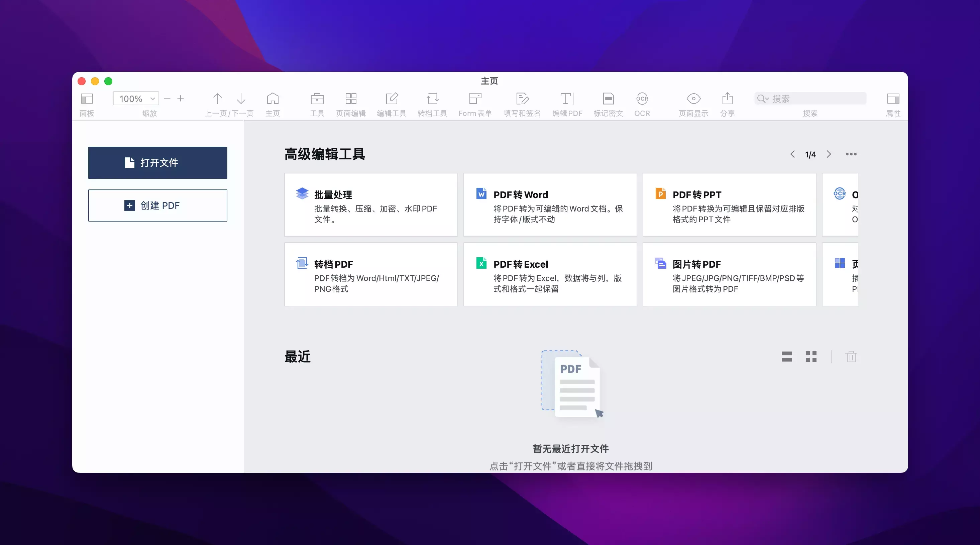Open the Tools (工具) briefcase icon

pyautogui.click(x=317, y=99)
